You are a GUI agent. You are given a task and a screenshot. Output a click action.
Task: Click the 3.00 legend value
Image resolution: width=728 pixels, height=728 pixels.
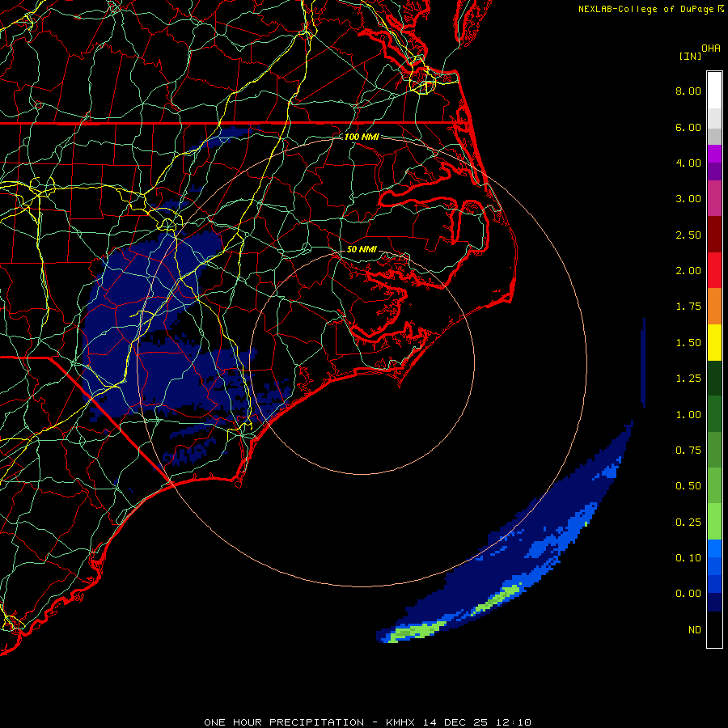(x=688, y=199)
